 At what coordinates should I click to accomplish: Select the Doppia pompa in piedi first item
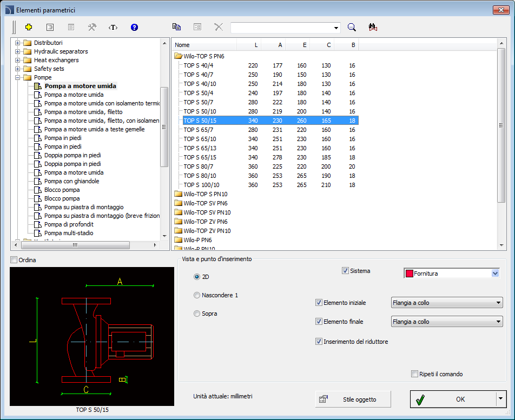[72, 155]
